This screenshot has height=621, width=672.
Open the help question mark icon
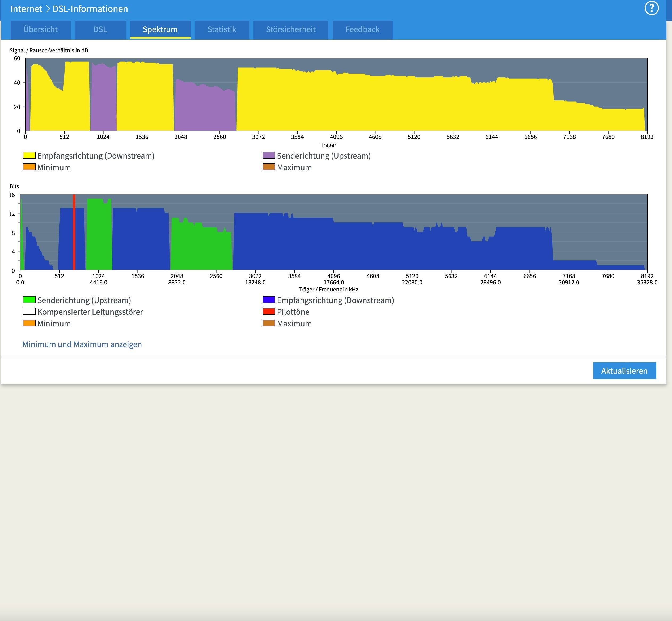[652, 8]
